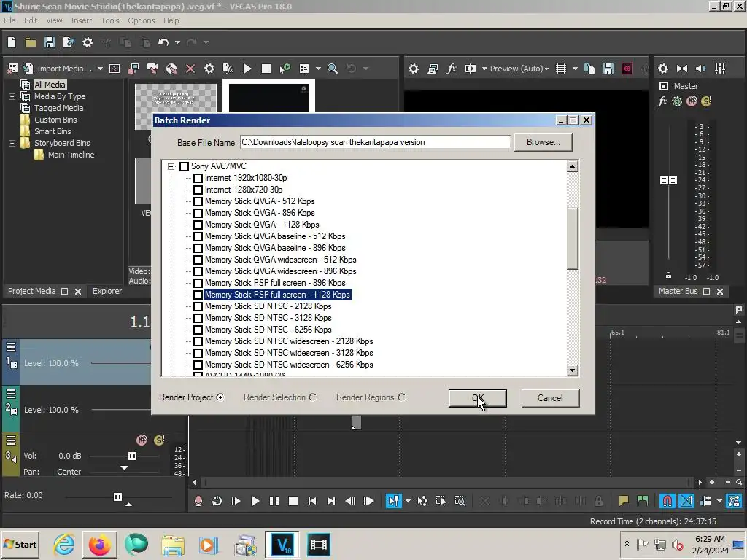Click the Windows Start button

coord(20,545)
